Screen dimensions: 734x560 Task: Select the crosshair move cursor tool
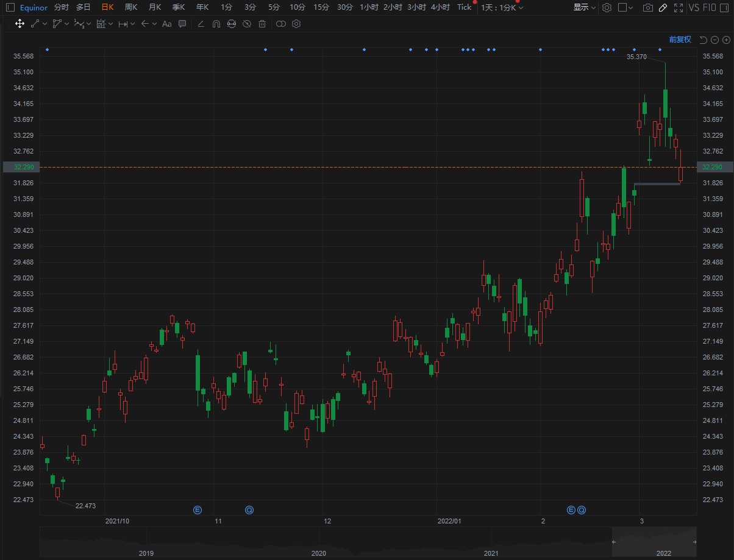click(x=20, y=24)
